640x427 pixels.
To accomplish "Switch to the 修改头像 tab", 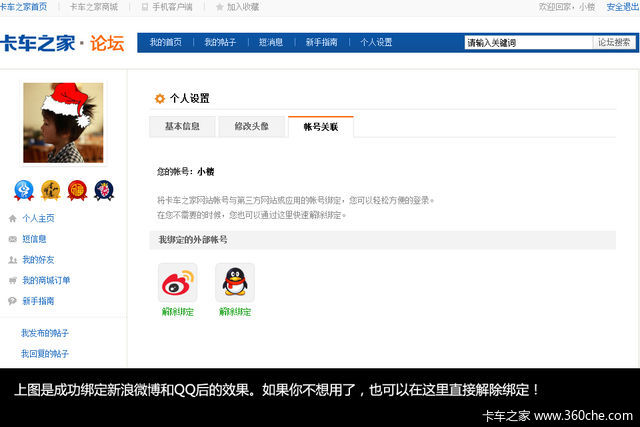I will click(x=251, y=127).
